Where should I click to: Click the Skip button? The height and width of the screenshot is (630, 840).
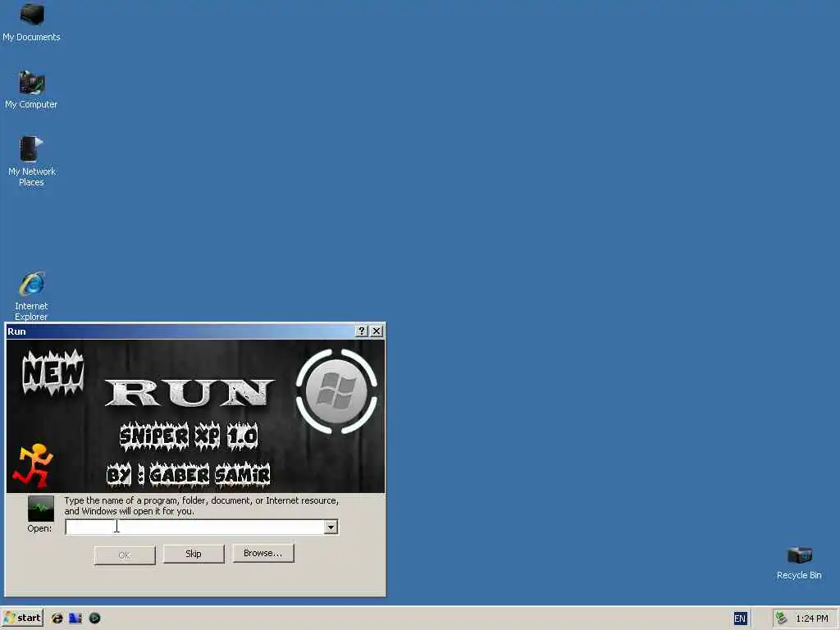point(194,554)
